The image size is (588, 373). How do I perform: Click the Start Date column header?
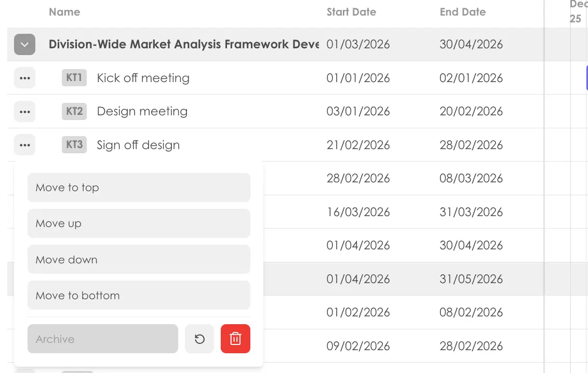(x=351, y=12)
